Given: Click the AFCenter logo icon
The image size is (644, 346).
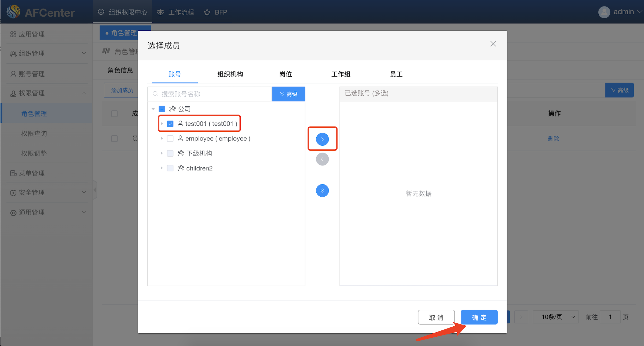Looking at the screenshot, I should point(13,12).
